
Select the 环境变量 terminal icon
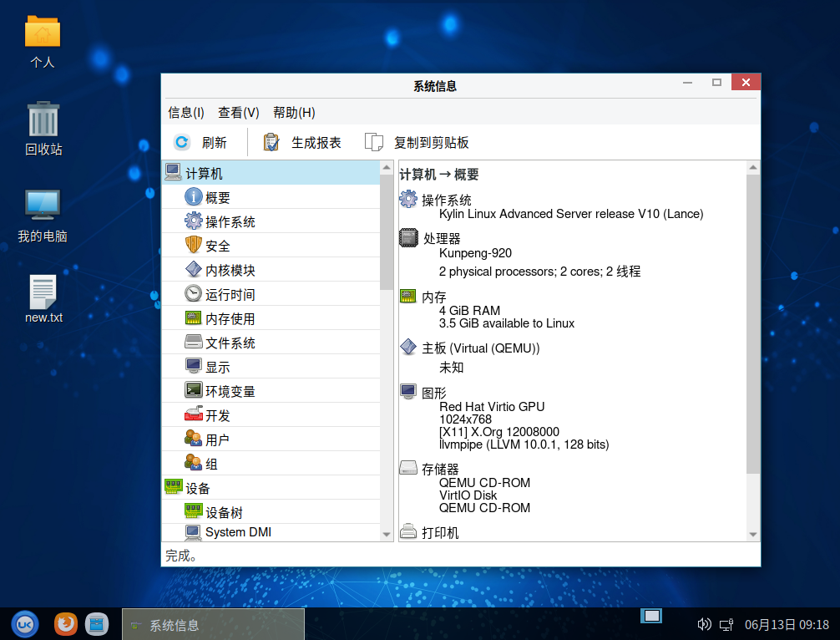click(x=194, y=389)
